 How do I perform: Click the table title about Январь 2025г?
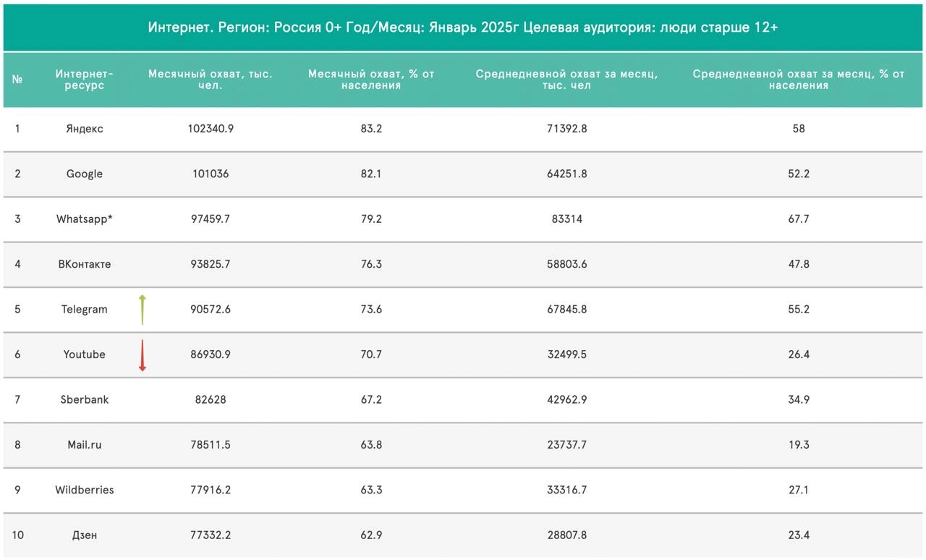[463, 27]
